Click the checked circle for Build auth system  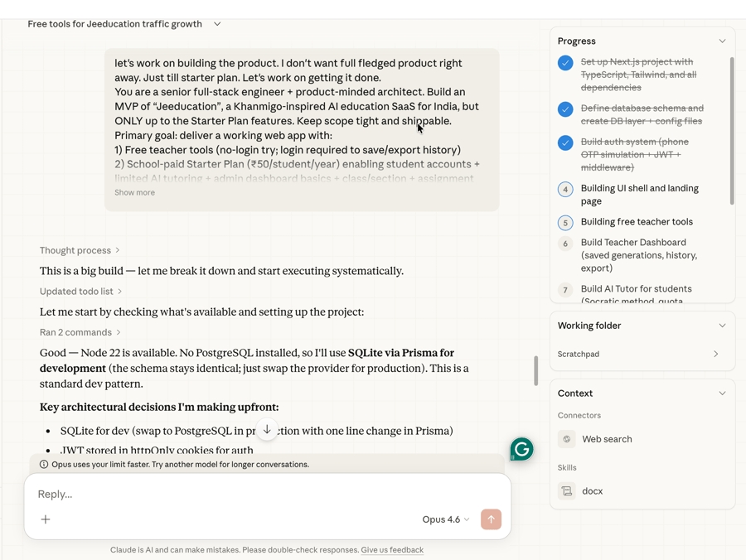tap(565, 142)
